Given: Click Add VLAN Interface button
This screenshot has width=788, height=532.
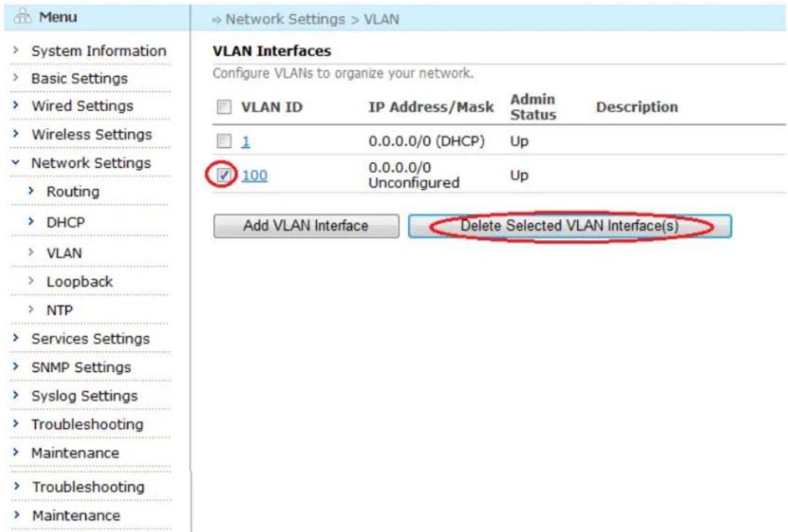Looking at the screenshot, I should click(306, 225).
